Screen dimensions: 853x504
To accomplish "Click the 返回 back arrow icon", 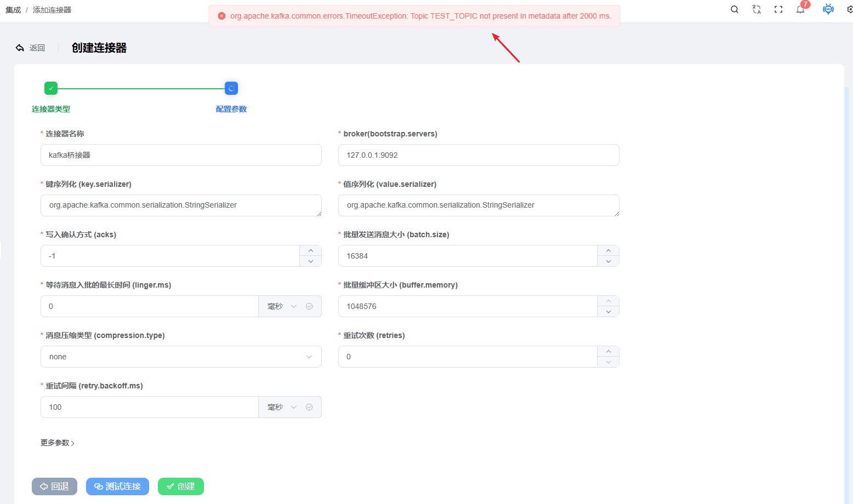I will pos(20,48).
